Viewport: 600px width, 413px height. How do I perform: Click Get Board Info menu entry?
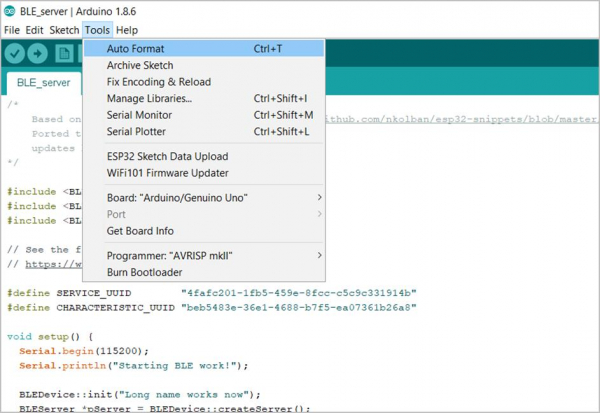click(141, 231)
